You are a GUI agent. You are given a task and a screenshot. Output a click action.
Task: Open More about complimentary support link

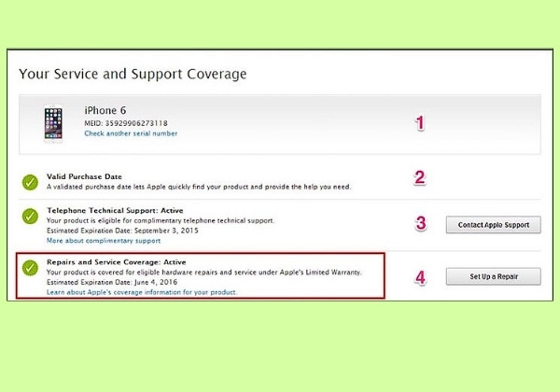(x=104, y=241)
